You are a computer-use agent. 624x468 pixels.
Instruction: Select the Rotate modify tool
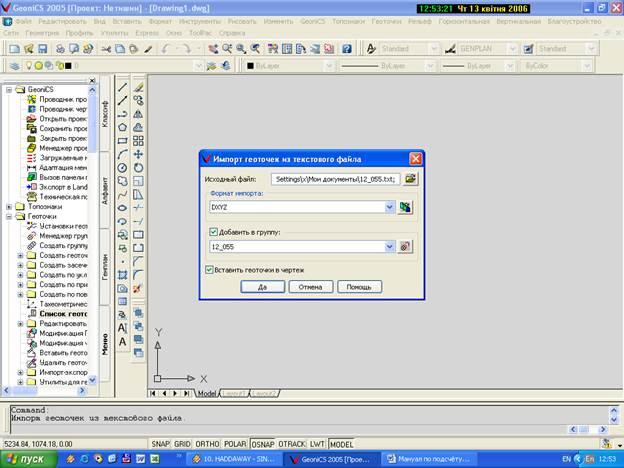tap(138, 168)
